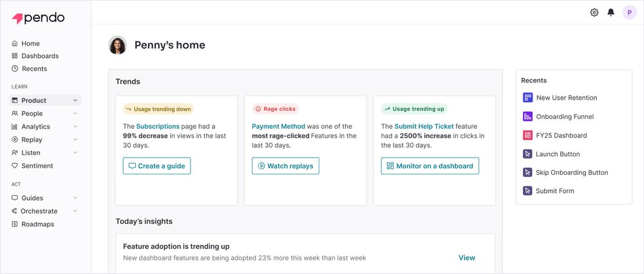Open the P user avatar menu
This screenshot has height=274, width=644.
point(629,12)
